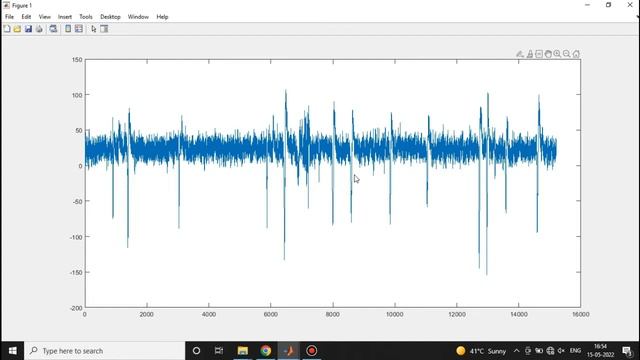Print the figure using the printer icon
Image resolution: width=640 pixels, height=360 pixels.
39,29
